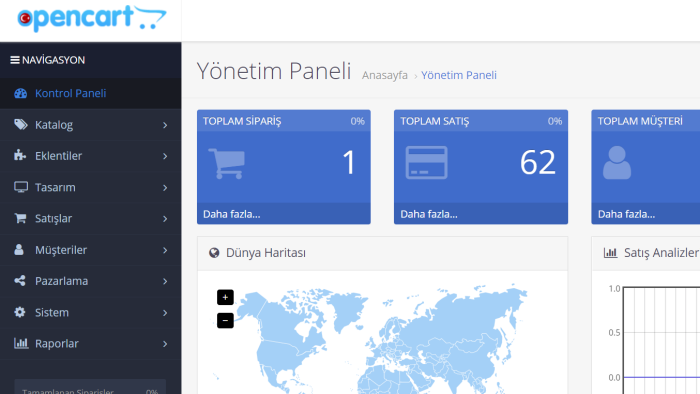Click the Tasarım monitor icon
The height and width of the screenshot is (394, 700).
21,187
